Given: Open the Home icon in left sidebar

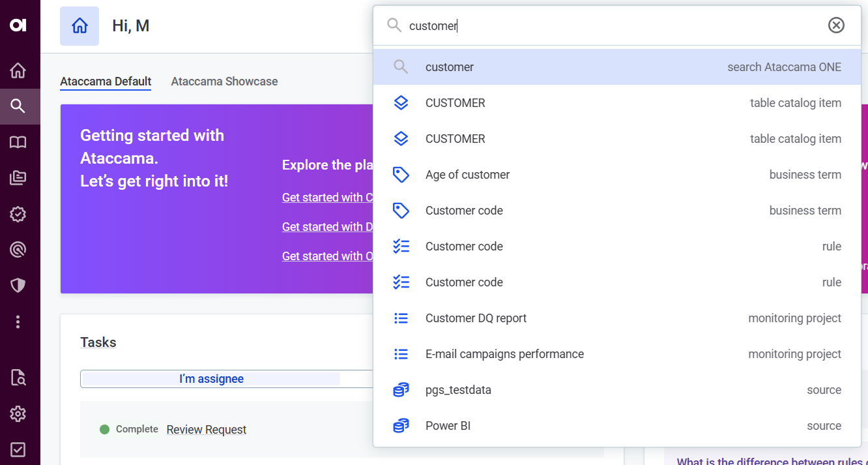Looking at the screenshot, I should (18, 70).
